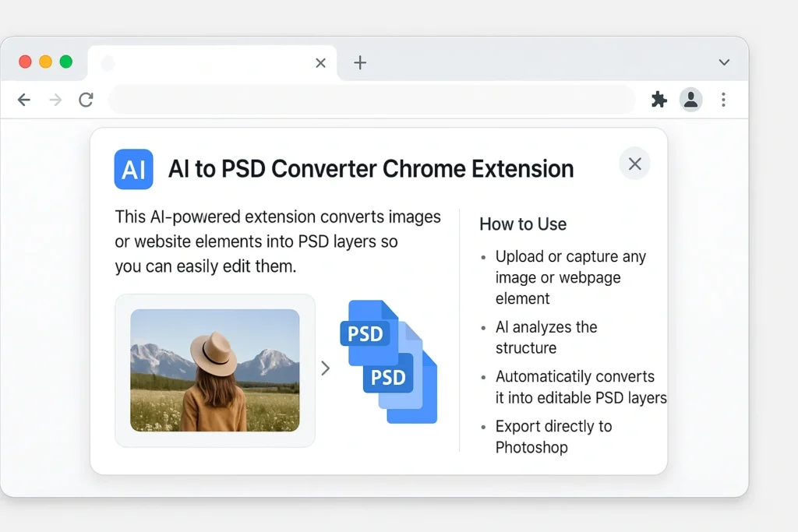Open the browser three-dot menu
This screenshot has width=798, height=532.
point(723,100)
